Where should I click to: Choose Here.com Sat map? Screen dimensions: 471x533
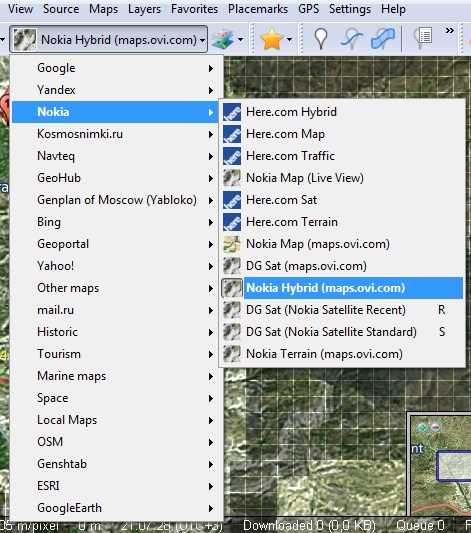point(342,200)
